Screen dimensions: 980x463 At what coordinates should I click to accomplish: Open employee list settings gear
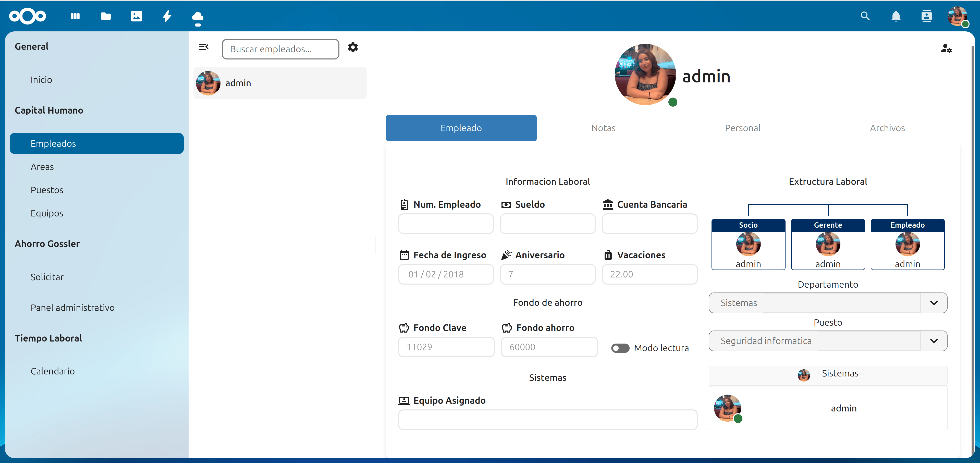[353, 47]
